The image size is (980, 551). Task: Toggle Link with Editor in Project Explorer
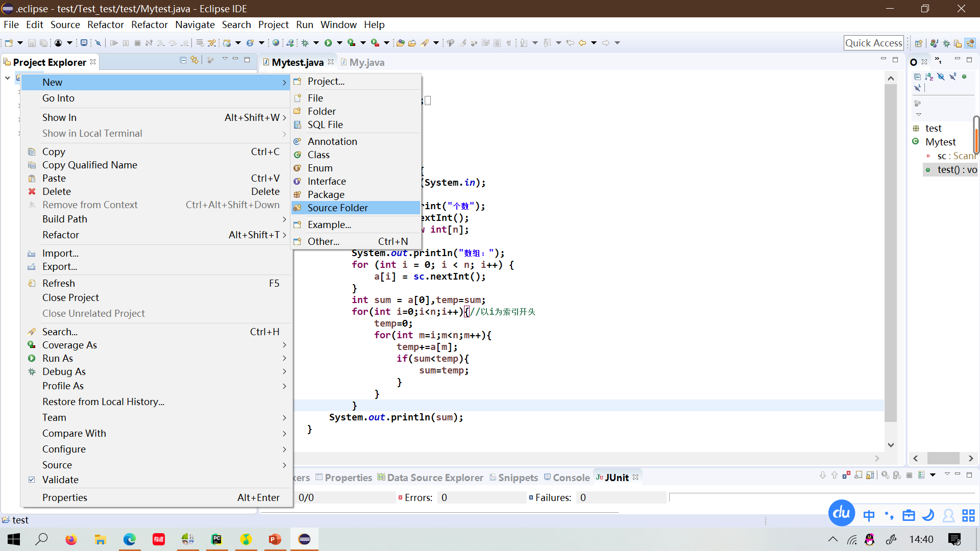click(194, 60)
